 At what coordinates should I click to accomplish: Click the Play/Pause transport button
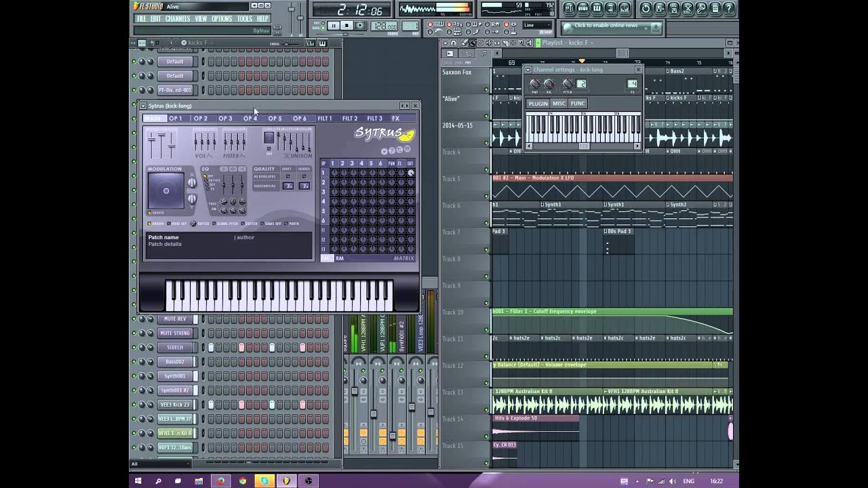point(333,26)
